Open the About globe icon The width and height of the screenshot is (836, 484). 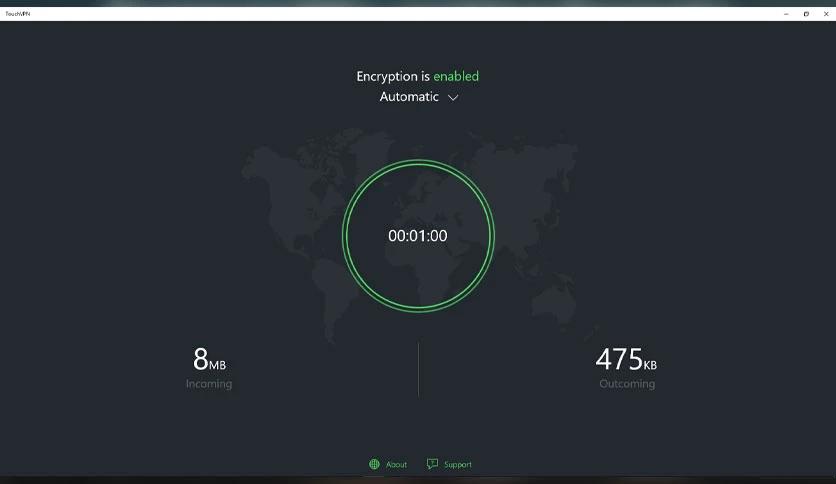click(374, 464)
